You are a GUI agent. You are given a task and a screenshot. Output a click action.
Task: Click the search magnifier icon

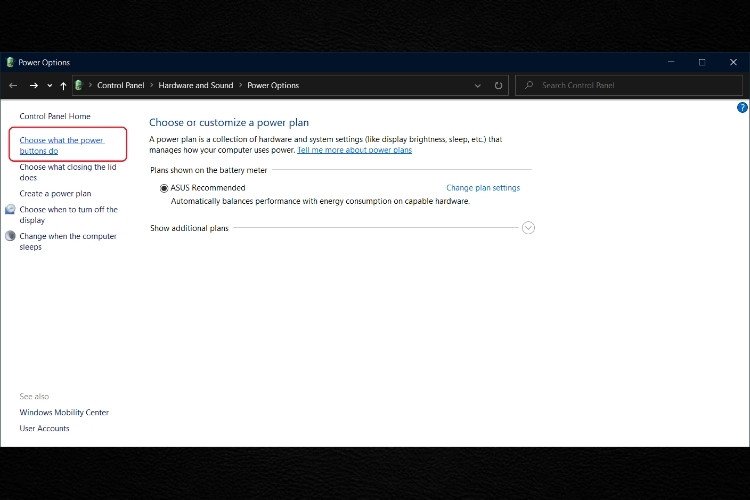pyautogui.click(x=528, y=86)
